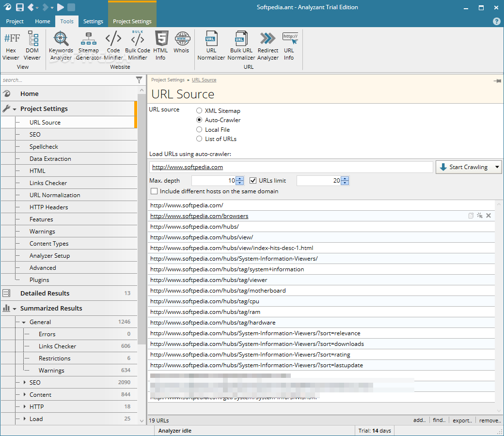Screen dimensions: 504x436
Task: Copy the browsers URL row
Action: (471, 216)
